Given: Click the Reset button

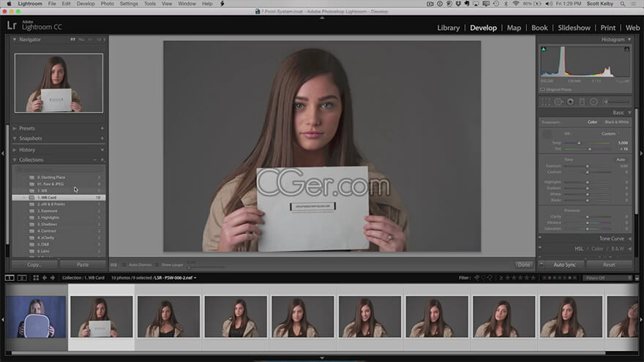Looking at the screenshot, I should pos(609,265).
